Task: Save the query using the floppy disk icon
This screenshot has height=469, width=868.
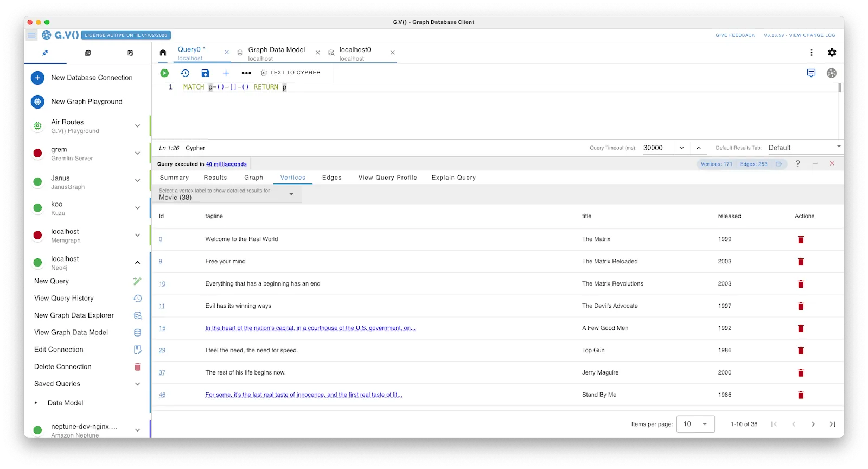Action: pyautogui.click(x=205, y=73)
